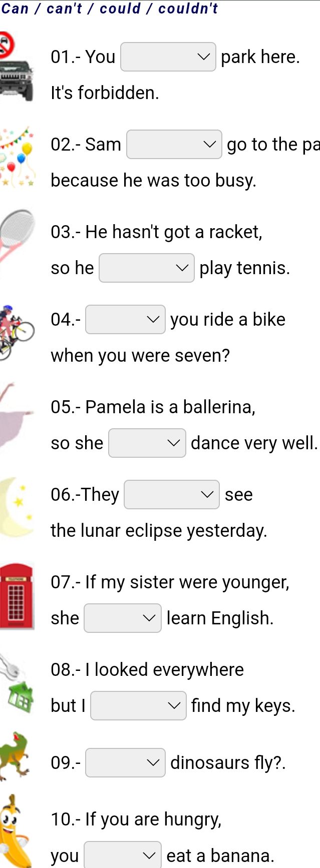Click the green dinosaur picture

tap(15, 756)
